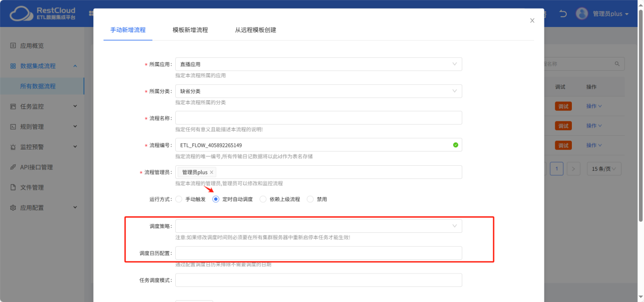Click the 流程名称 input field
644x302 pixels.
(318, 118)
